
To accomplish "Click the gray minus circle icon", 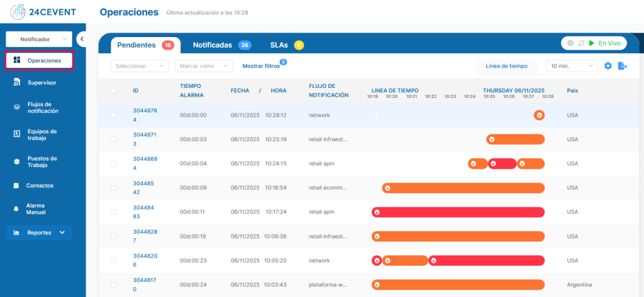I will (570, 43).
